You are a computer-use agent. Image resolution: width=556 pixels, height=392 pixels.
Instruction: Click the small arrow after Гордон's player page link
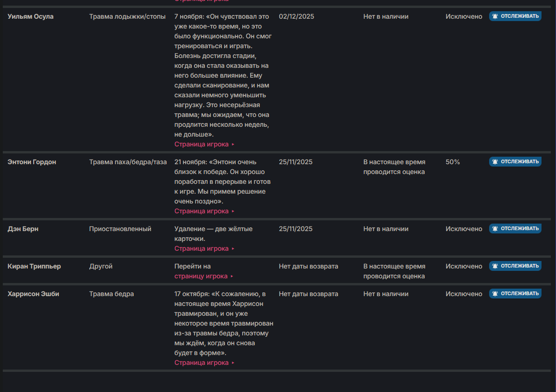coord(233,211)
